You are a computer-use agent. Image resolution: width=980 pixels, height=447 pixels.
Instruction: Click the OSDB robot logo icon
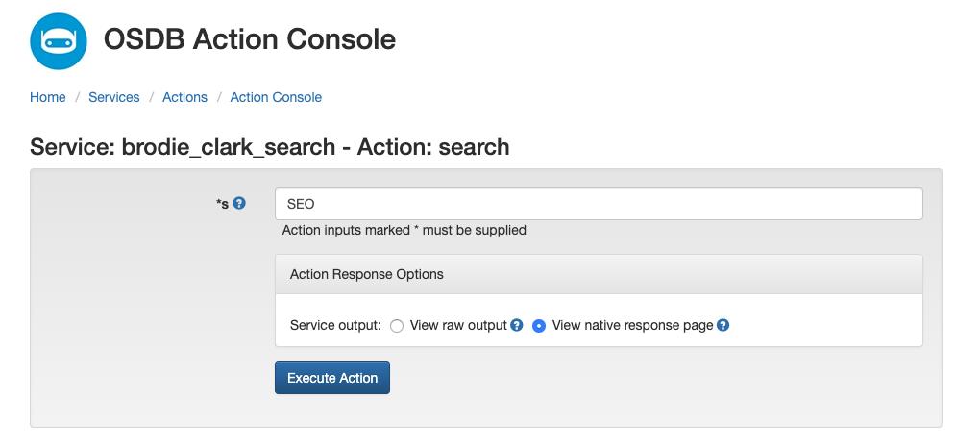click(x=59, y=40)
